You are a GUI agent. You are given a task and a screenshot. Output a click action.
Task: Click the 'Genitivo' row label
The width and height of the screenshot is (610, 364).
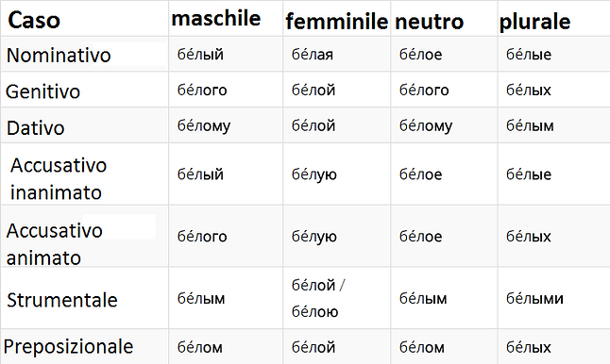pos(42,91)
